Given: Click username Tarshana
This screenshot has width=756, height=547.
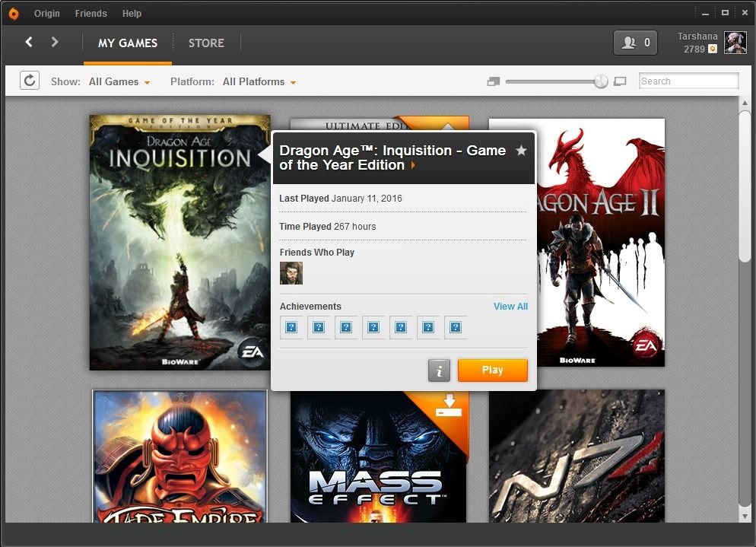Looking at the screenshot, I should point(697,37).
